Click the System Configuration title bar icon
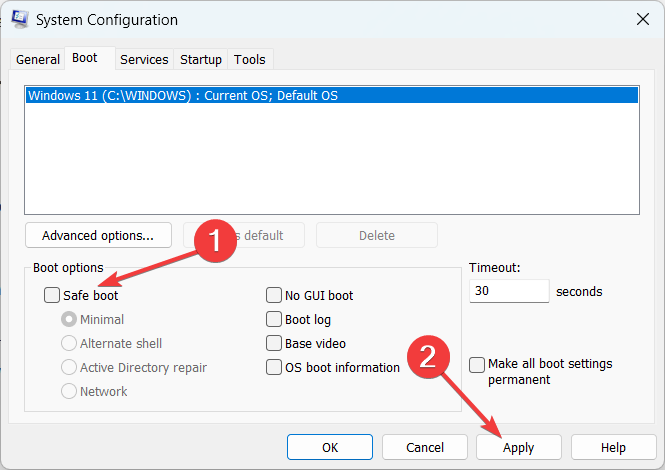Screen dimensions: 665x470 pos(20,19)
